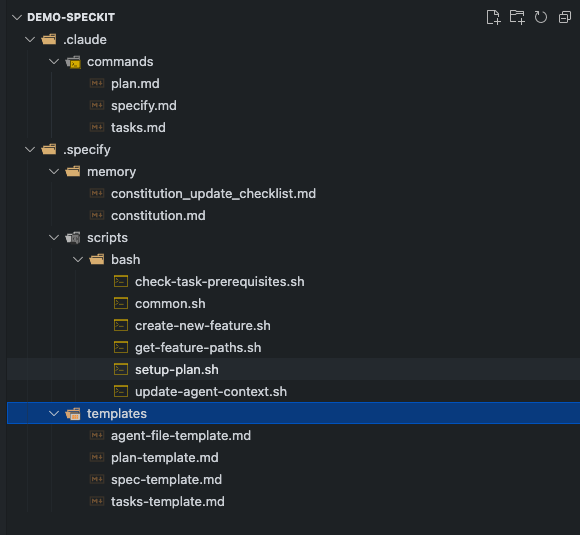Open agent-file-template.md
Viewport: 580px width, 535px height.
coord(181,435)
